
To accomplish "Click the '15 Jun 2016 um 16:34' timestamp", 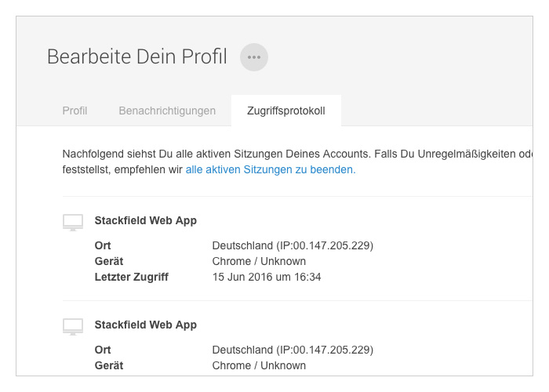I will click(267, 277).
